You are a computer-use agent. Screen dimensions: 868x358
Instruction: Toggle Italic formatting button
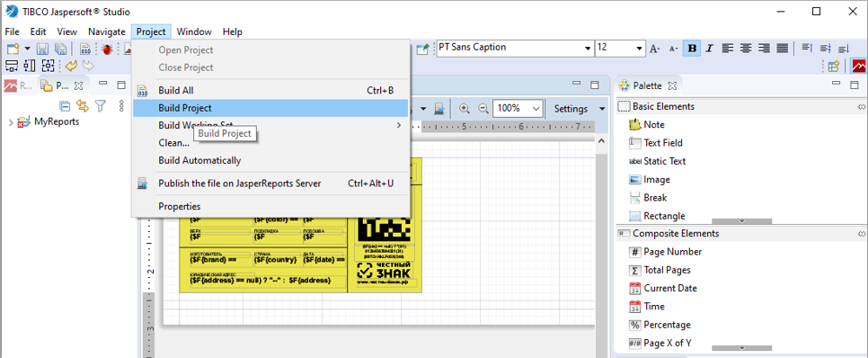(x=710, y=49)
